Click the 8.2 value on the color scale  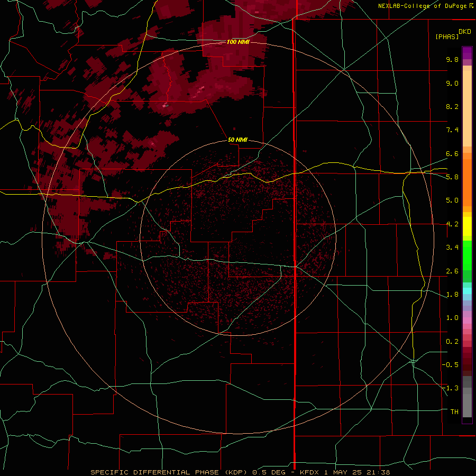(x=452, y=106)
